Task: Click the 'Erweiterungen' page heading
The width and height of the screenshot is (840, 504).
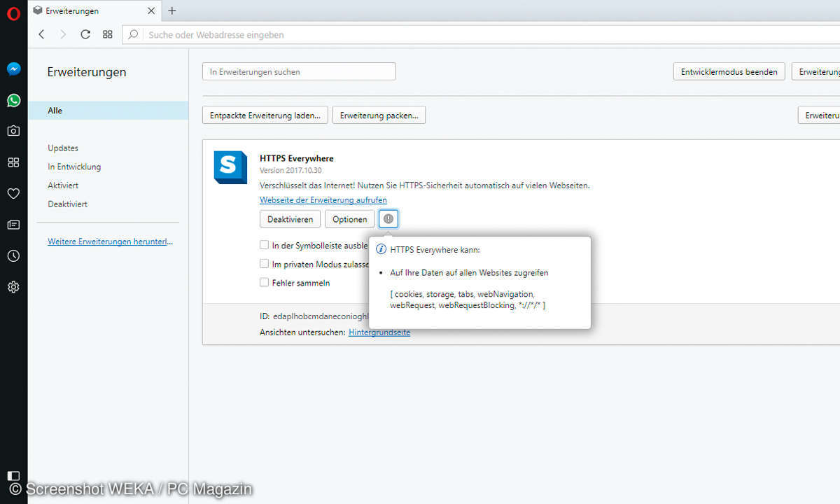Action: pos(87,71)
